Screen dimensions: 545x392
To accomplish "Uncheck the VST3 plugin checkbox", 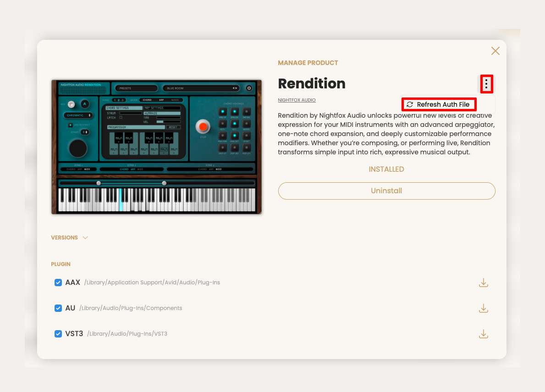I will [x=58, y=334].
